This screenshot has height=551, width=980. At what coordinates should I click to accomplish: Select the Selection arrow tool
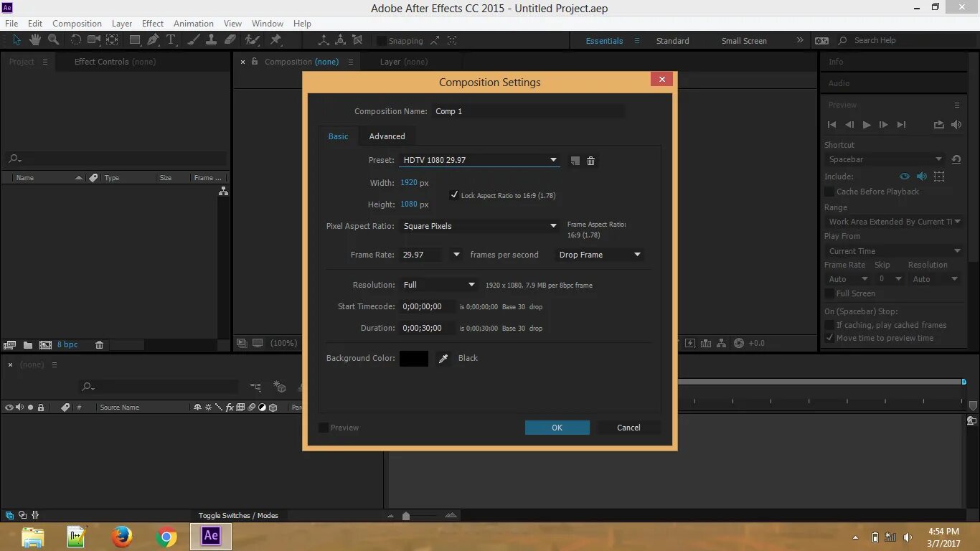click(17, 40)
